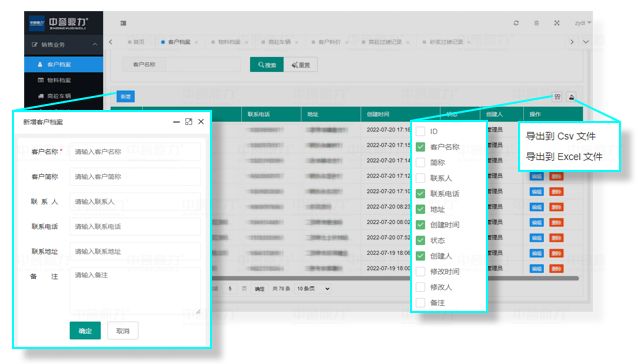The width and height of the screenshot is (637, 364).
Task: Expand the tab list chevron dropdown
Action: pyautogui.click(x=586, y=42)
